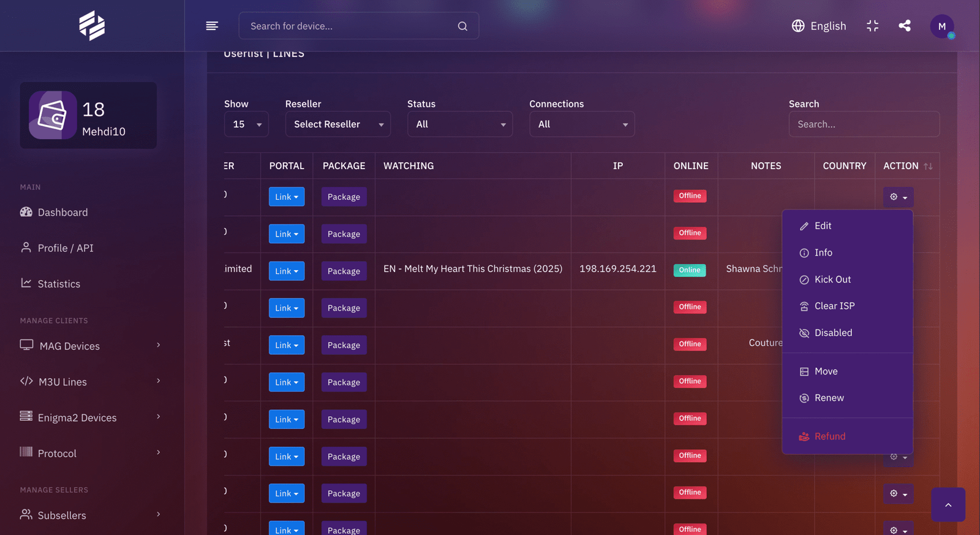Click the IP column header

[x=618, y=166]
